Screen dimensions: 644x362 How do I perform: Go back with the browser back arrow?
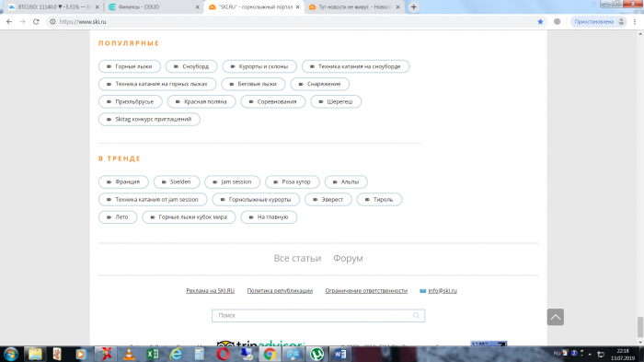(9, 22)
